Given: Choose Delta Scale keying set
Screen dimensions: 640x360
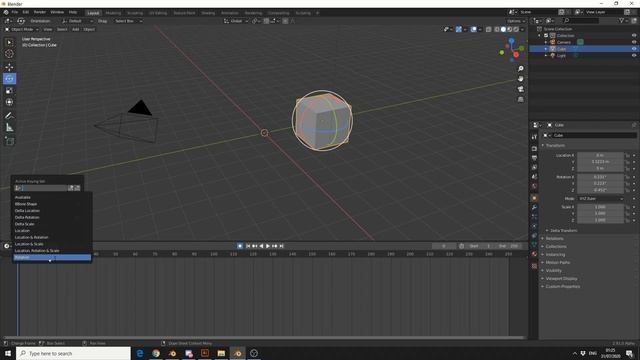Looking at the screenshot, I should pyautogui.click(x=52, y=224).
